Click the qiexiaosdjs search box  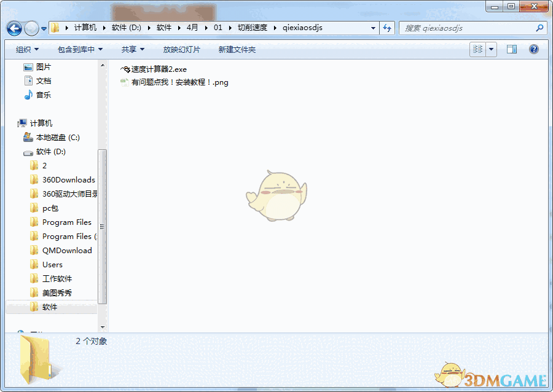pyautogui.click(x=473, y=28)
